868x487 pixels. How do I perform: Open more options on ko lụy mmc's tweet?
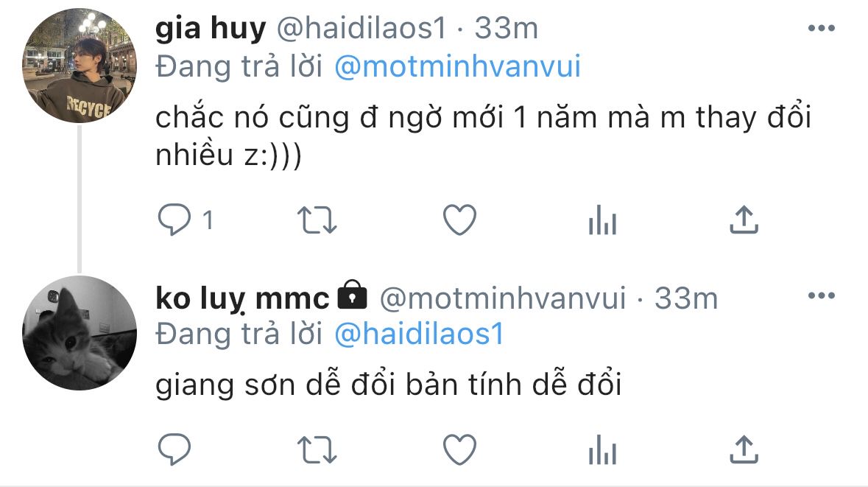tap(821, 297)
